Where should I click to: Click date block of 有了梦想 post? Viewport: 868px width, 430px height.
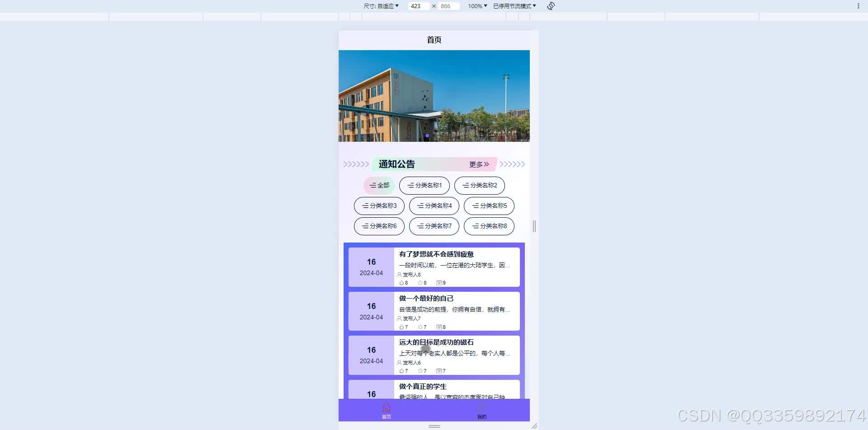[371, 267]
